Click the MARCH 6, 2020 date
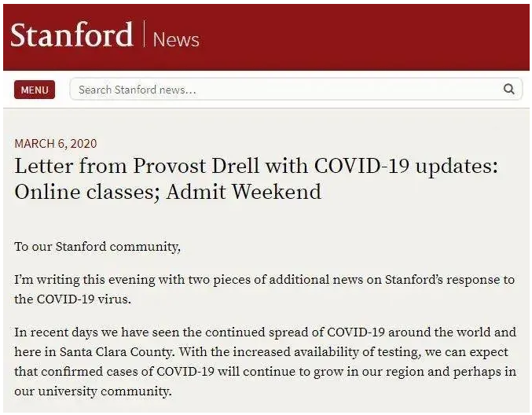Screen dimensions: 532x415 [56, 144]
